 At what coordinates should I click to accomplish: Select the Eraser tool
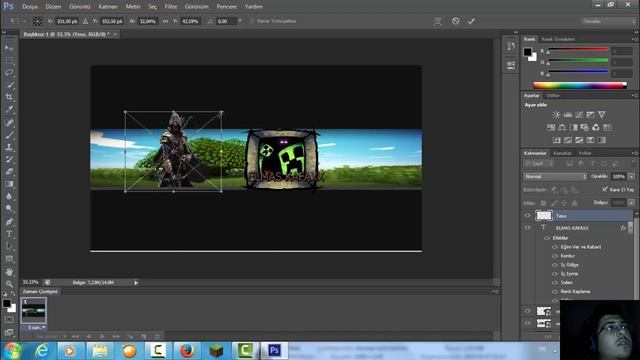click(9, 171)
